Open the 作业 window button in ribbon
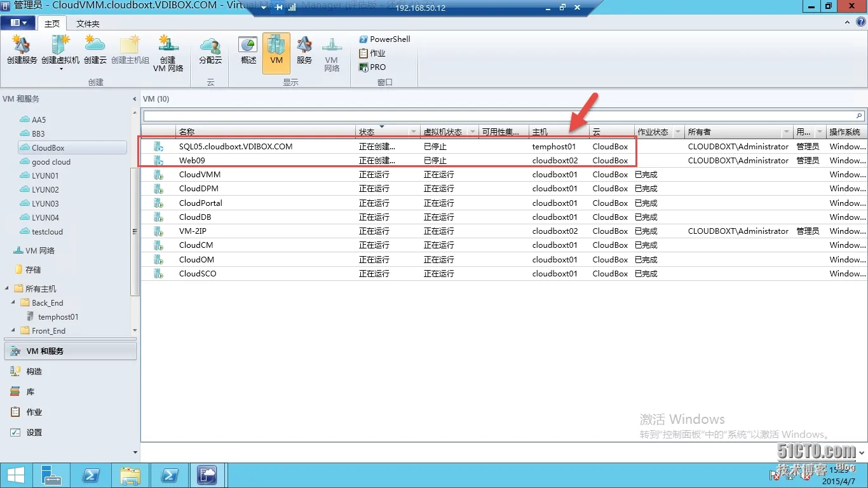868x488 pixels. (372, 53)
